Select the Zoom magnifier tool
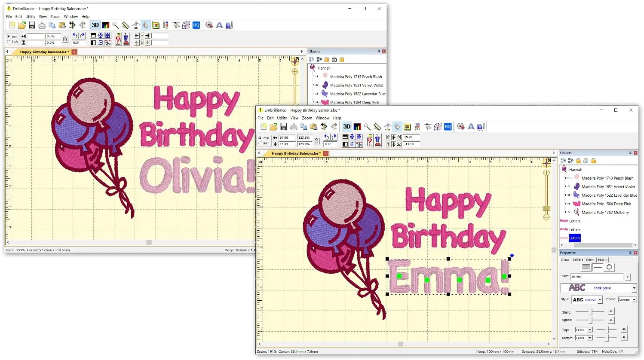Viewport: 644px width, 360px height. (x=367, y=126)
